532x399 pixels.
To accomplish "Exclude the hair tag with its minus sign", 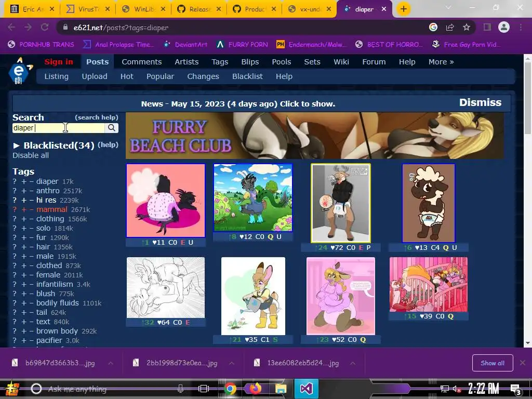I will pos(31,247).
